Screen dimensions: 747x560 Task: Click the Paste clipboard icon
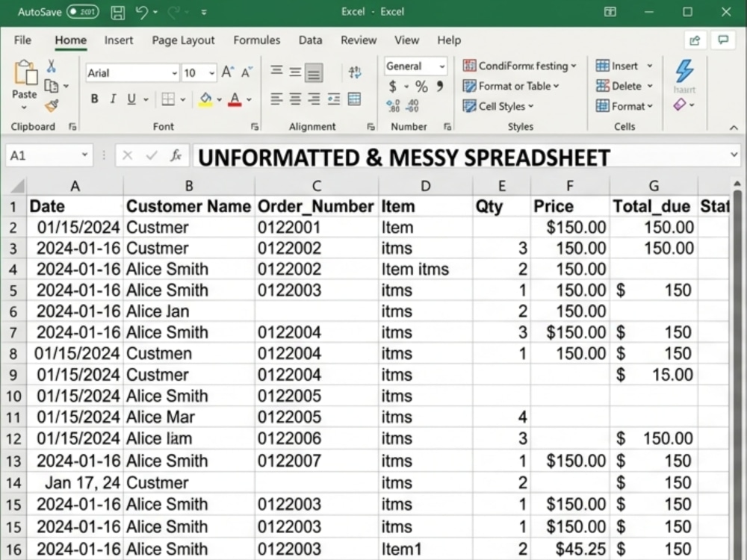tap(25, 73)
